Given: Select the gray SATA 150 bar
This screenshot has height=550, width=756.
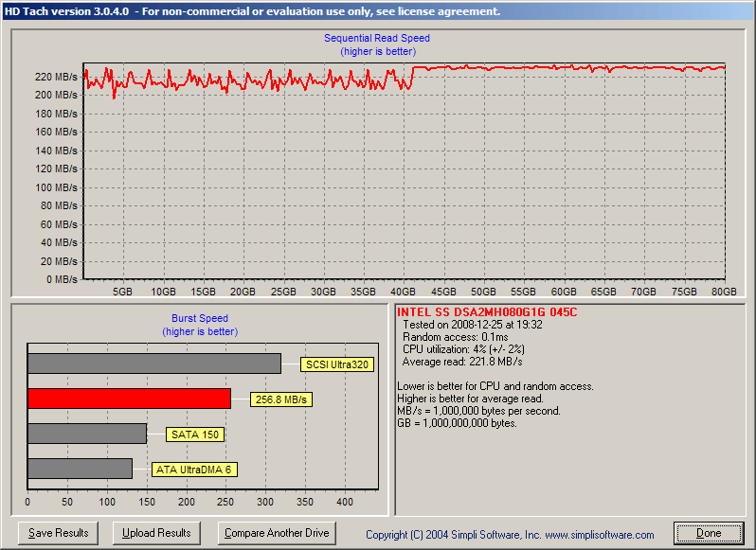Looking at the screenshot, I should point(87,434).
